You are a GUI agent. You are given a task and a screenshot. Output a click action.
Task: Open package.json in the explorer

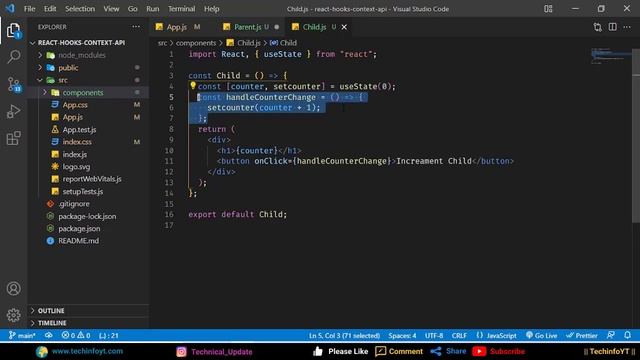click(79, 229)
